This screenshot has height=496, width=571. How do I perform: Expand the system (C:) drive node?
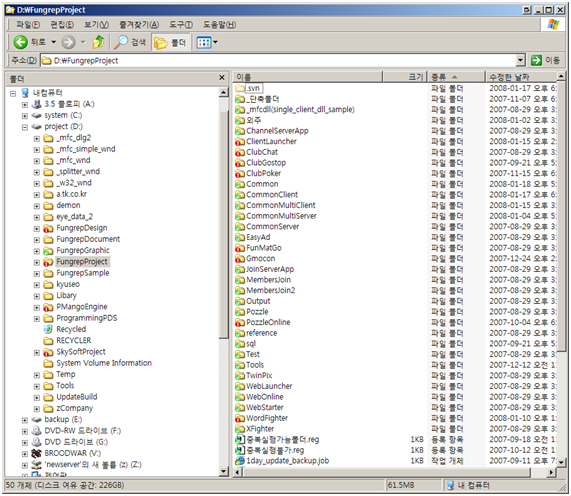tap(25, 116)
